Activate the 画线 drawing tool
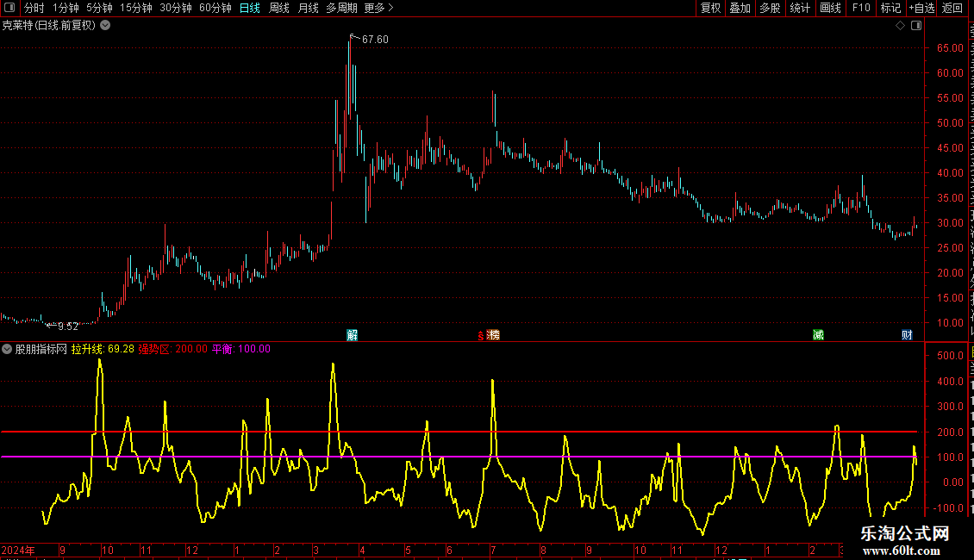The height and width of the screenshot is (560, 974). pos(831,8)
